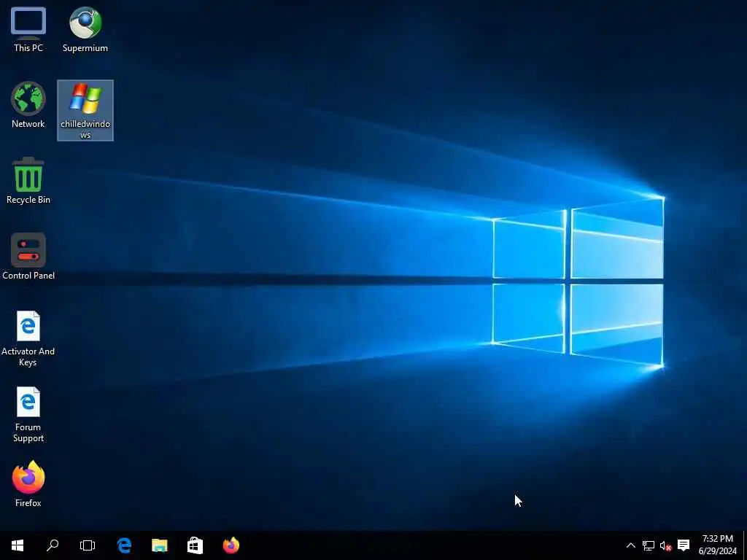Select the Network desktop icon
The height and width of the screenshot is (560, 747).
point(28,105)
